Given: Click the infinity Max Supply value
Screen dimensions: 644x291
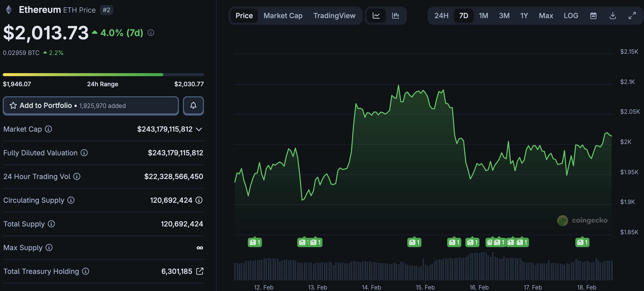Looking at the screenshot, I should pos(200,248).
